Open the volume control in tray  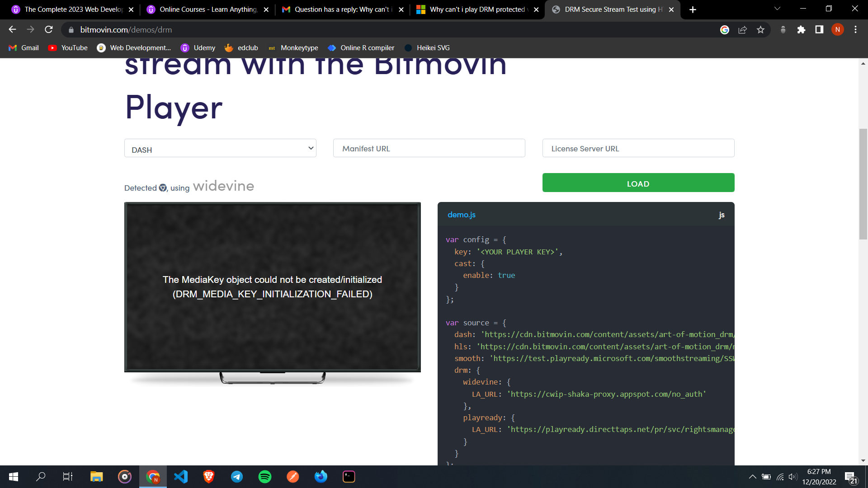793,477
